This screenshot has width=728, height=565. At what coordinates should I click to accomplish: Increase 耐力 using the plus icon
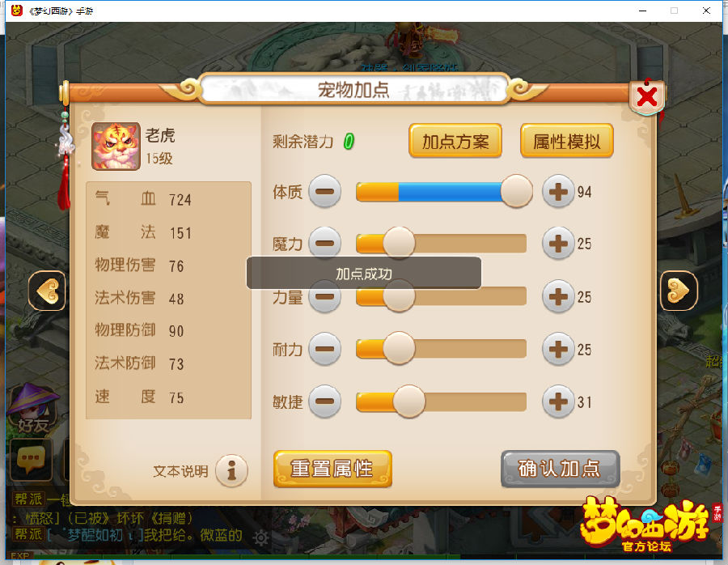(x=558, y=349)
